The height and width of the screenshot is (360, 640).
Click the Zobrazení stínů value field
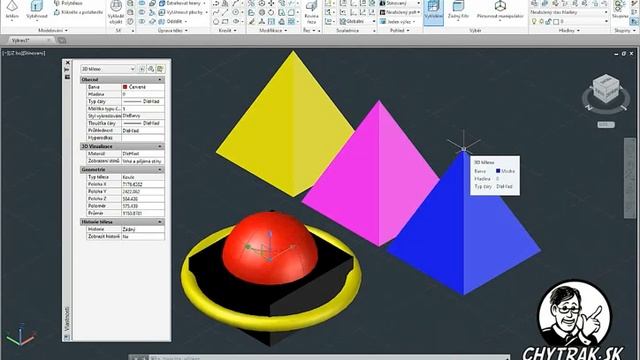coord(143,161)
